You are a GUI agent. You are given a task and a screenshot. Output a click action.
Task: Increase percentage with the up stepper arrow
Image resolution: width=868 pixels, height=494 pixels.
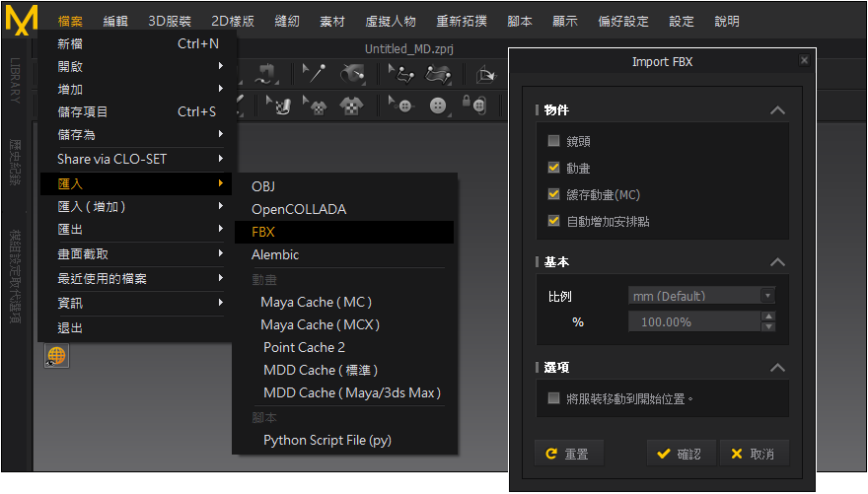pos(768,317)
